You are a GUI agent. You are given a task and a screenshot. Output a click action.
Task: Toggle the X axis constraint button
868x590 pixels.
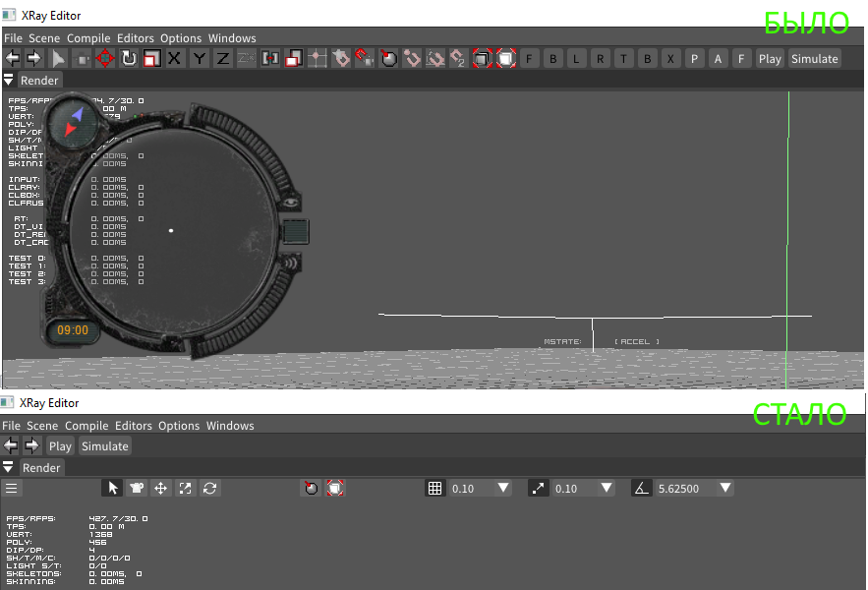click(175, 59)
